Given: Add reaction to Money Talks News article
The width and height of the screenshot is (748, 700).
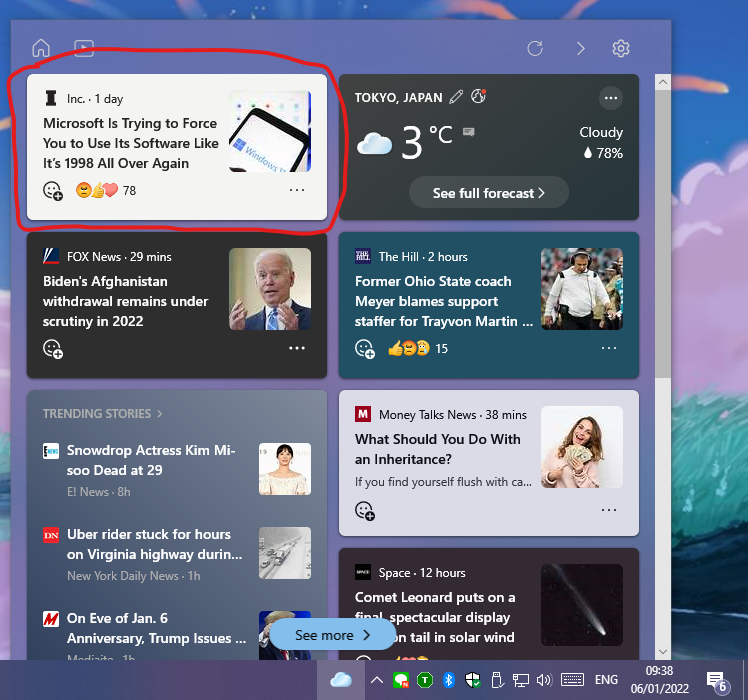Looking at the screenshot, I should point(365,510).
